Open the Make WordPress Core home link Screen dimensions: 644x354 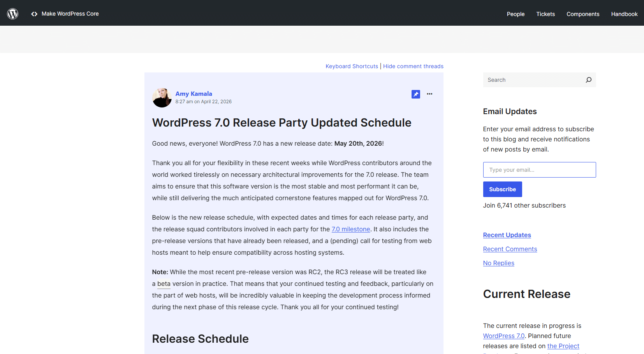pyautogui.click(x=70, y=14)
